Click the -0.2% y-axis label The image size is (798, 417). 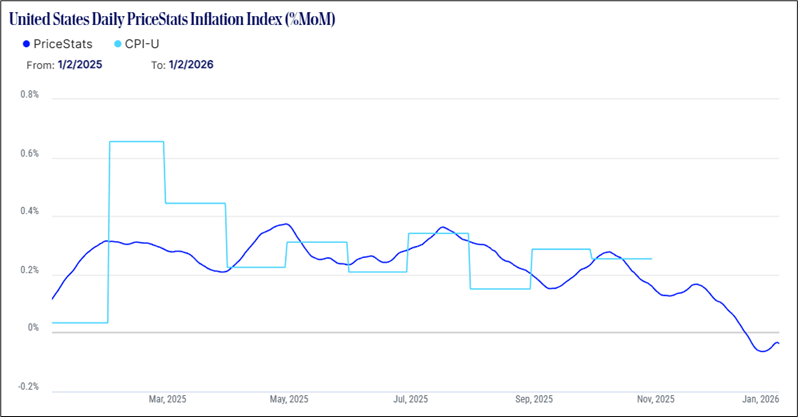point(28,387)
